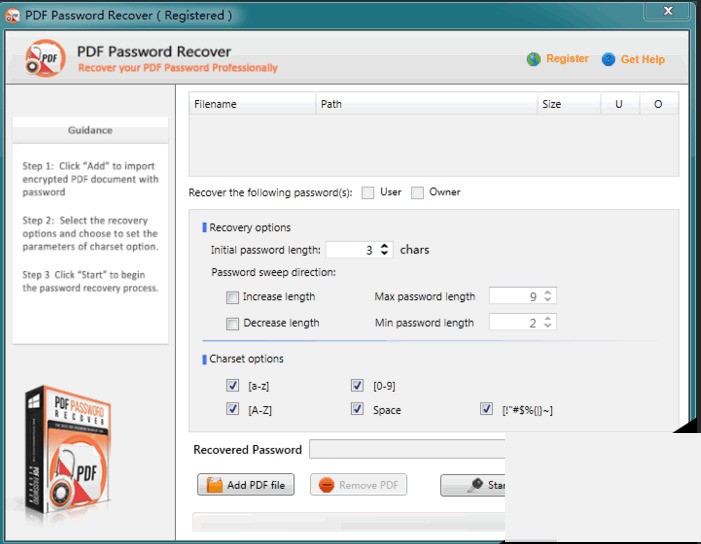
Task: Enable the Owner password checkbox
Action: (417, 193)
